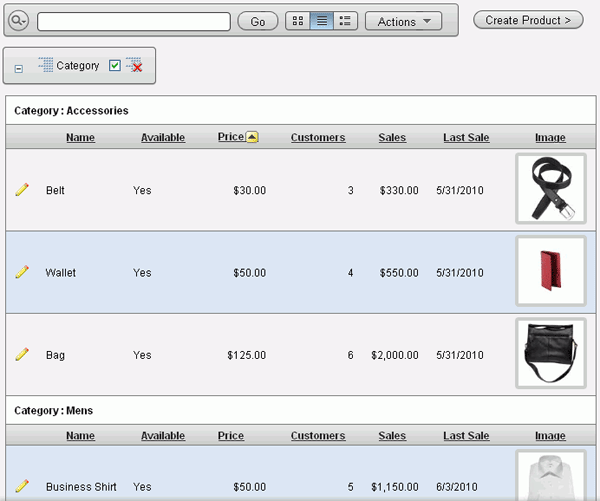The image size is (600, 501).
Task: Open the Belt product thumbnail
Action: click(x=551, y=188)
